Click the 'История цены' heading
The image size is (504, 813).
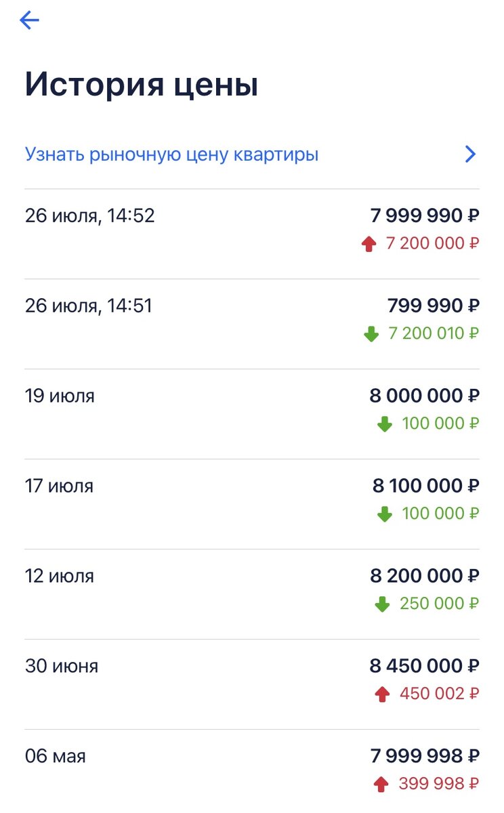click(x=142, y=86)
